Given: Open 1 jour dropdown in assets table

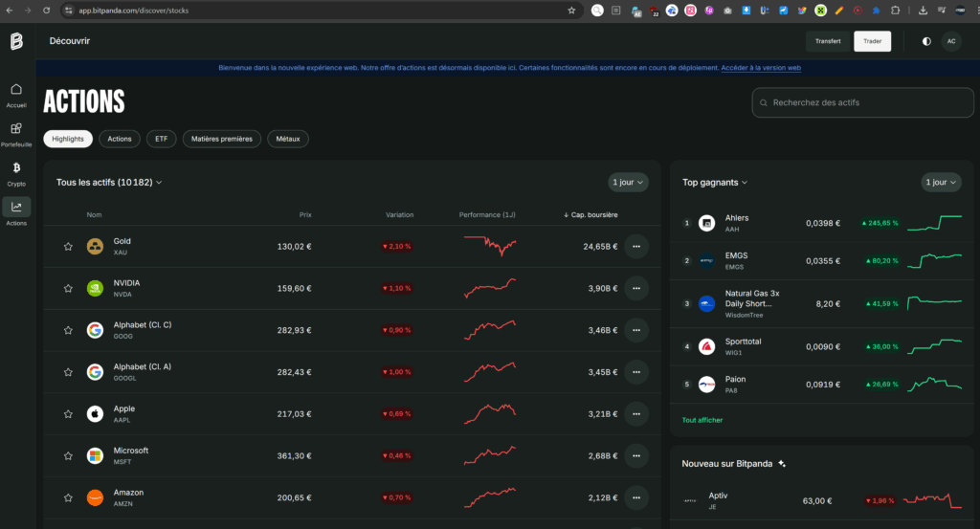Looking at the screenshot, I should (x=628, y=183).
